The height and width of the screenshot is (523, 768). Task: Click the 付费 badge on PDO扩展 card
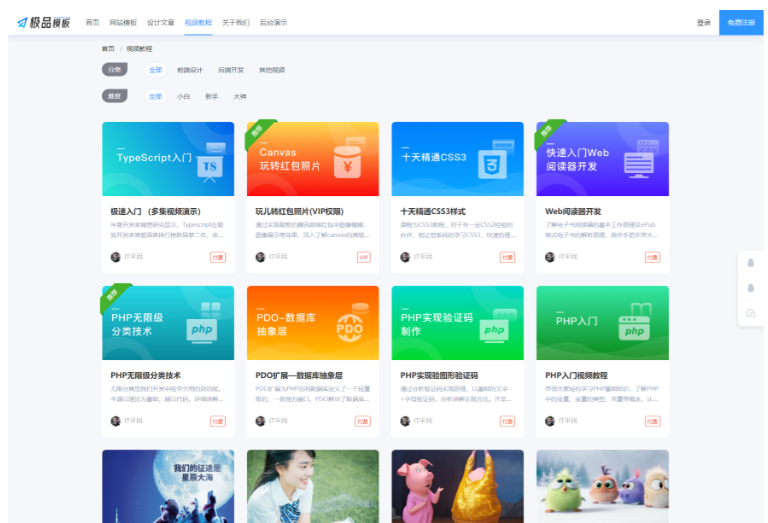coord(362,421)
